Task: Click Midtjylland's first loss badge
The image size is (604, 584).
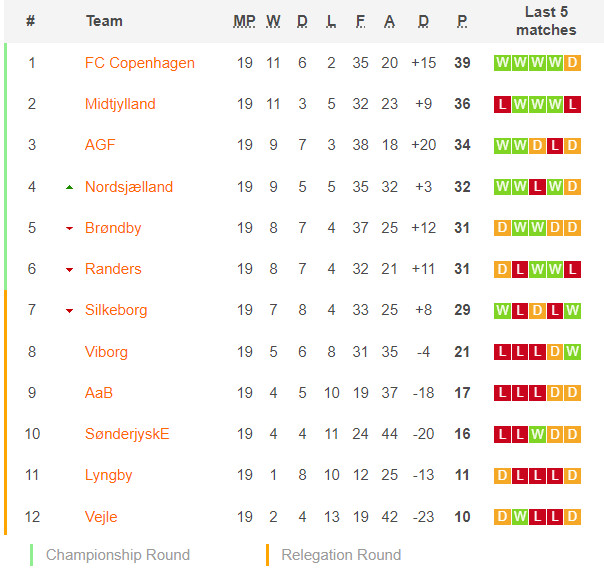Action: (502, 104)
